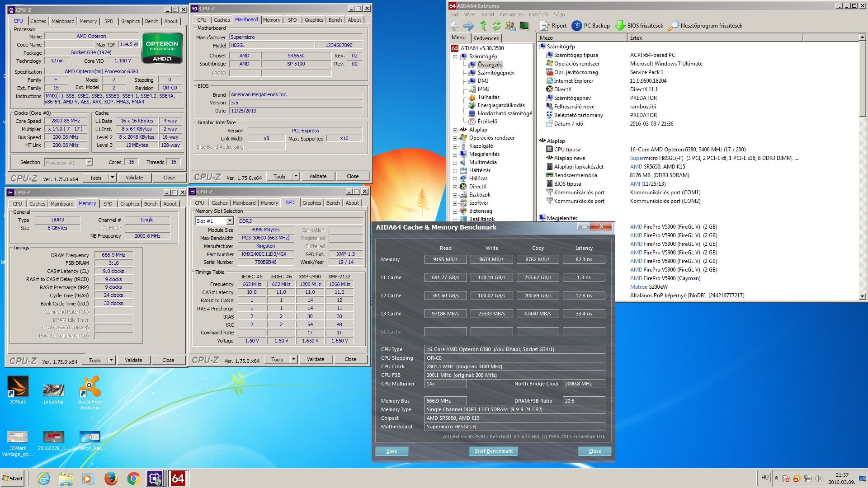Expand the Multimédia tree node
The width and height of the screenshot is (868, 488).
pos(455,163)
